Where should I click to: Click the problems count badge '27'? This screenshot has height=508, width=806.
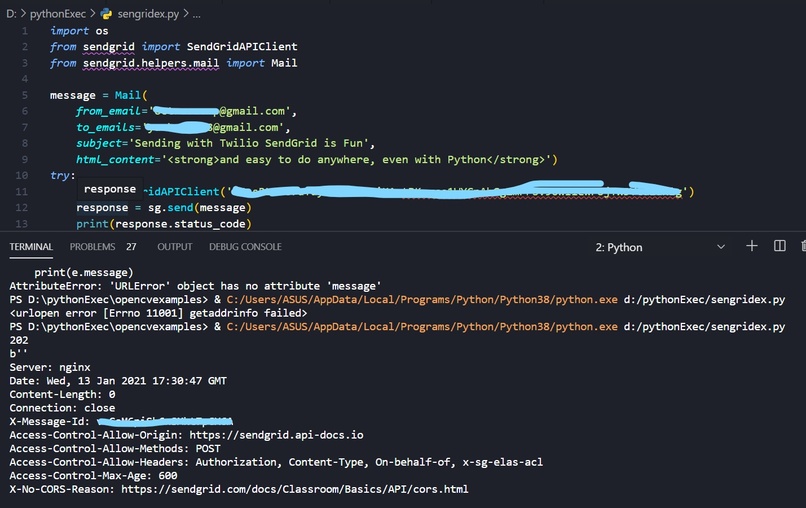click(x=132, y=247)
